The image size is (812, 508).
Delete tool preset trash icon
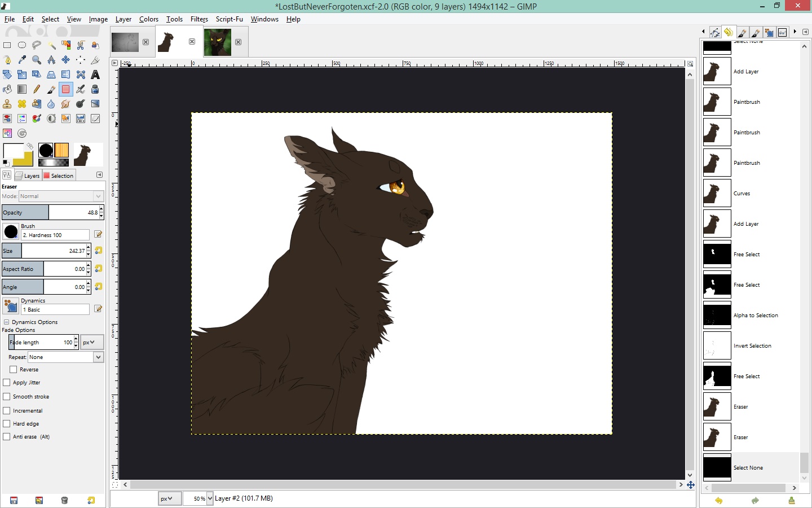(x=64, y=500)
